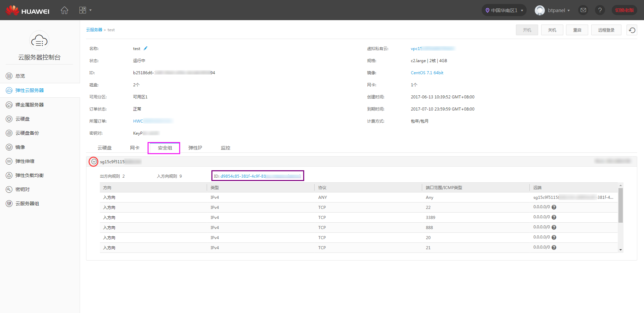Select 弹性负载均衡 in sidebar
The image size is (644, 313).
point(30,175)
